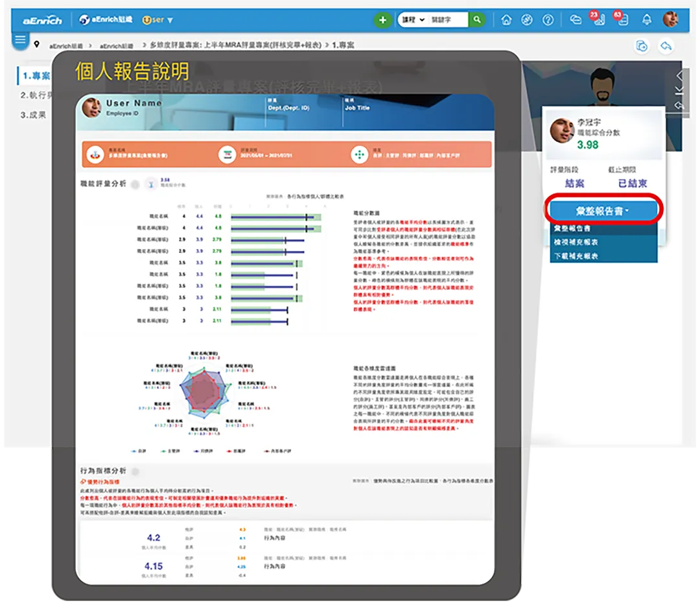Select the 1.專案 side tab
The height and width of the screenshot is (603, 700).
click(x=35, y=76)
